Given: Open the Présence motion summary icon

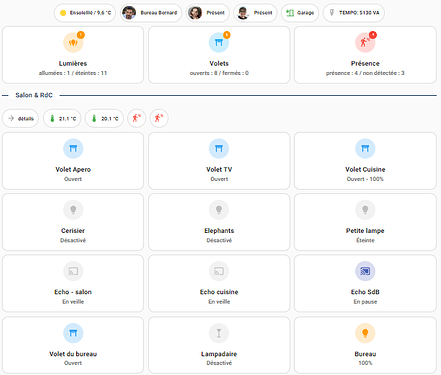Looking at the screenshot, I should [x=365, y=42].
